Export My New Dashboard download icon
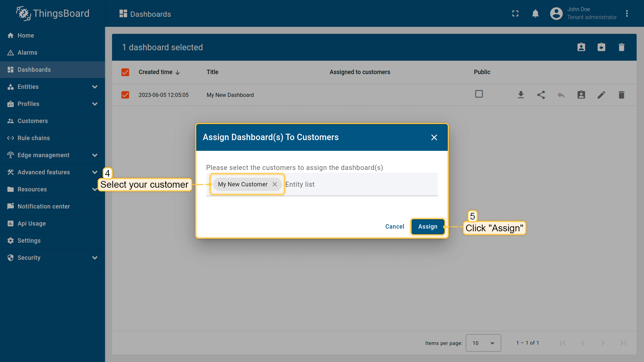Image resolution: width=644 pixels, height=362 pixels. pyautogui.click(x=521, y=95)
